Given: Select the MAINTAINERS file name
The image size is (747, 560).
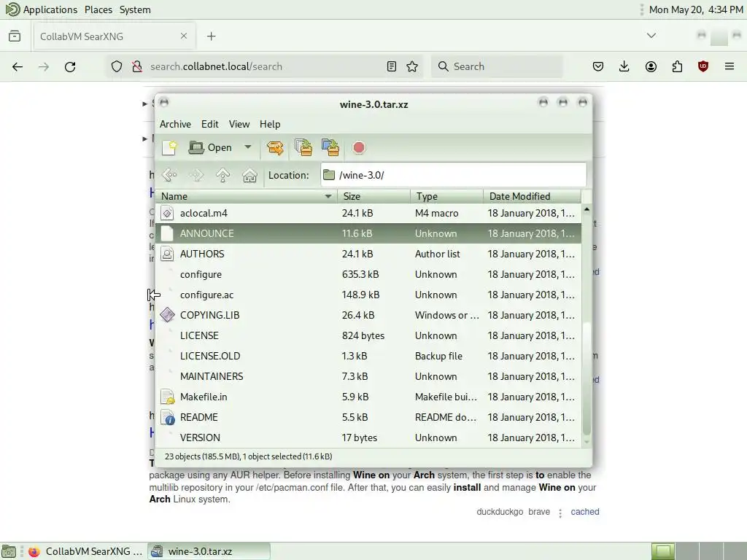Looking at the screenshot, I should tap(212, 377).
